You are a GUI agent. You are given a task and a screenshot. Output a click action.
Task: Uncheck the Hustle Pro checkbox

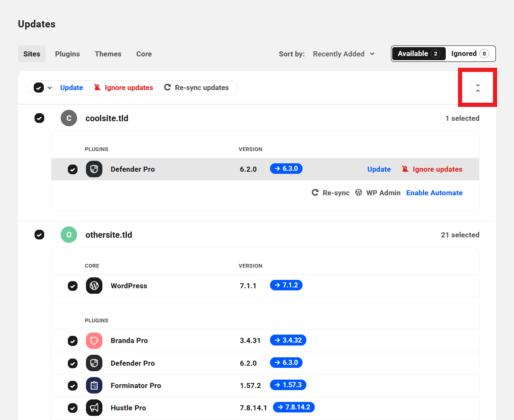coord(73,408)
